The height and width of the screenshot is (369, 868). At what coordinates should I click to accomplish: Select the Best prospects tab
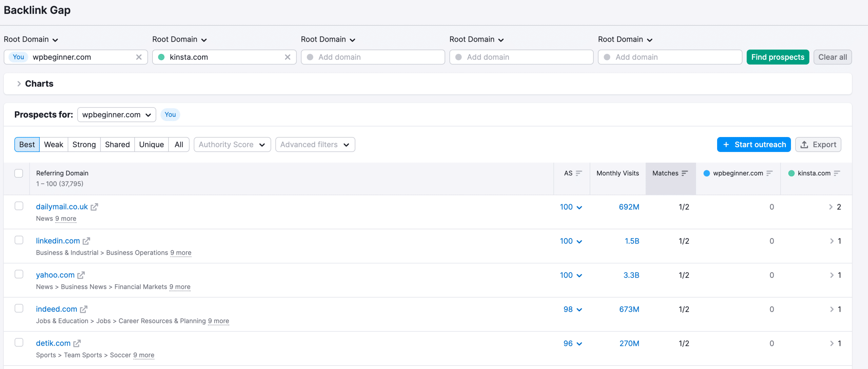pyautogui.click(x=27, y=144)
